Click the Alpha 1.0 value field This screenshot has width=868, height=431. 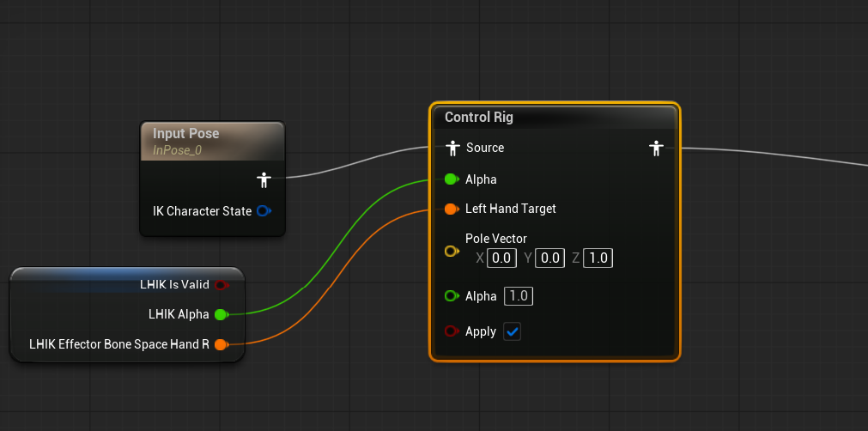[519, 296]
